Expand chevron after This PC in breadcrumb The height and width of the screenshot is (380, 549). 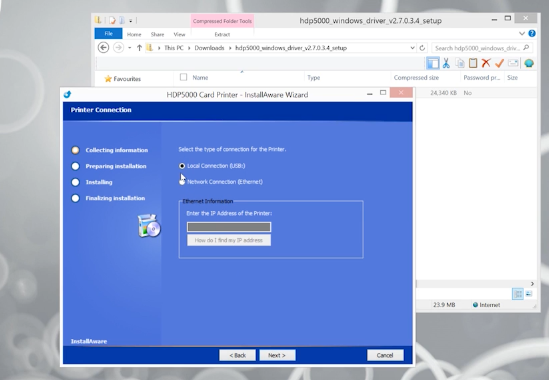pyautogui.click(x=189, y=48)
